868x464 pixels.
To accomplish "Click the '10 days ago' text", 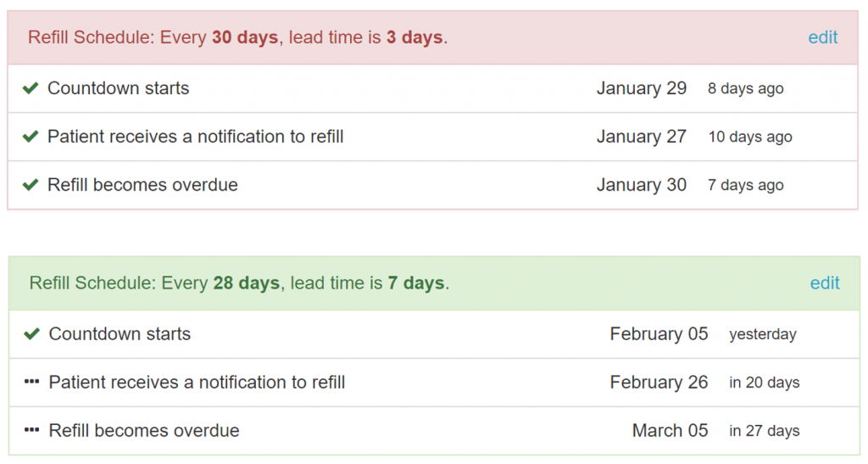I will click(750, 137).
